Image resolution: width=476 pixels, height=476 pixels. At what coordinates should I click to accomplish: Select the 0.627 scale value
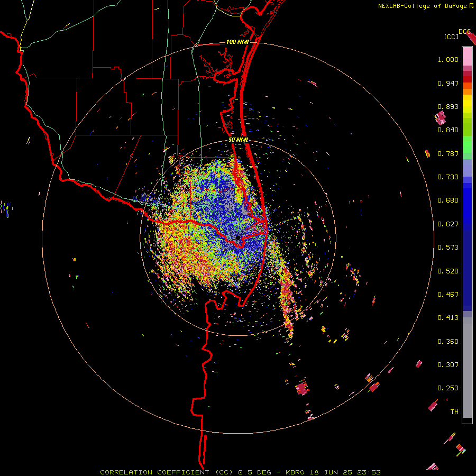coord(448,224)
